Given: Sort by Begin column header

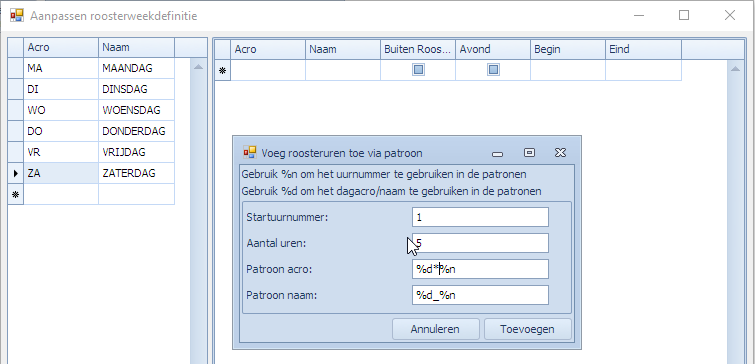Looking at the screenshot, I should 568,49.
